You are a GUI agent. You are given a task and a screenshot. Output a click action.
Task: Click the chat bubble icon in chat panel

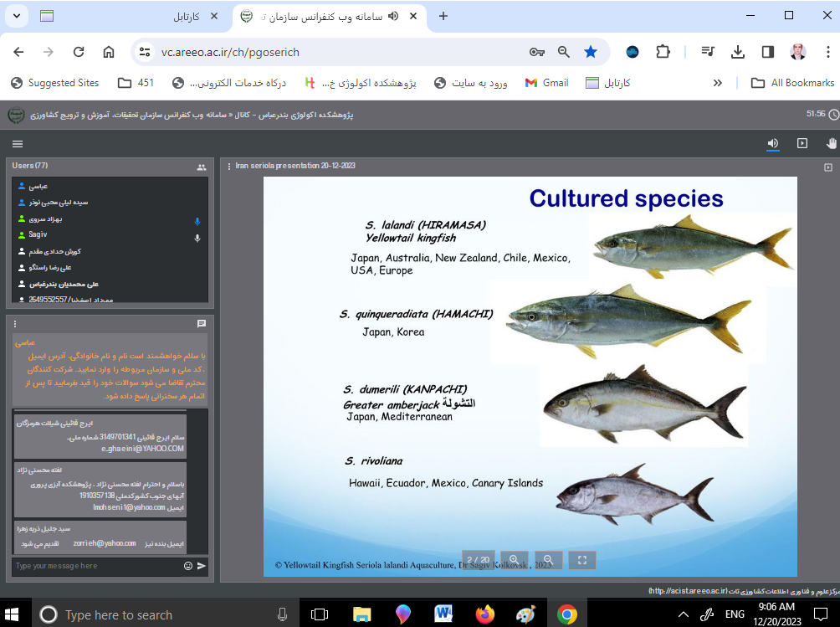click(202, 323)
